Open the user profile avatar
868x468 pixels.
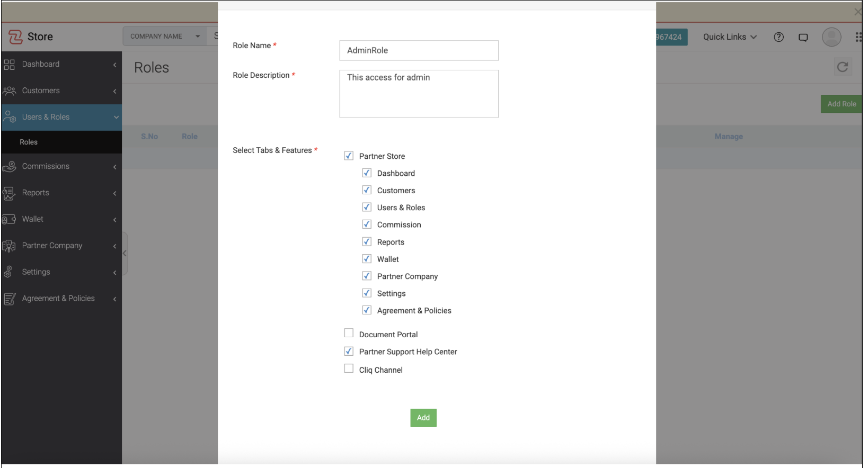coord(831,37)
